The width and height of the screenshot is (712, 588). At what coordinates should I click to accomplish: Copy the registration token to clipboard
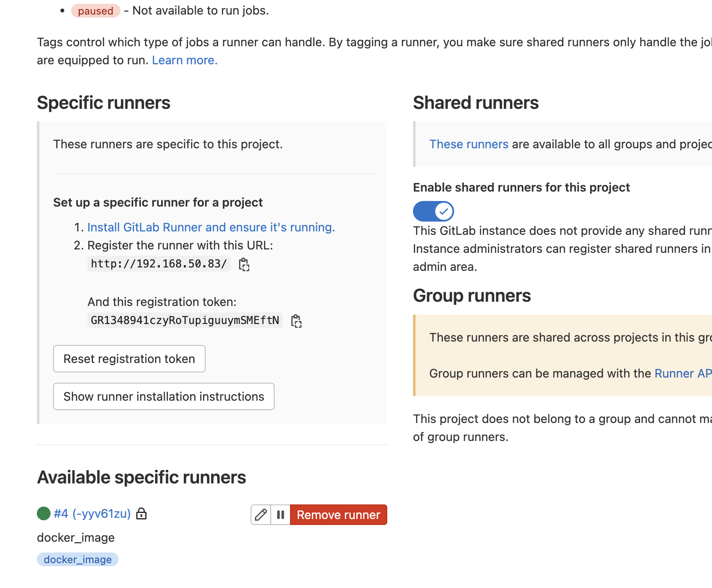coord(296,321)
